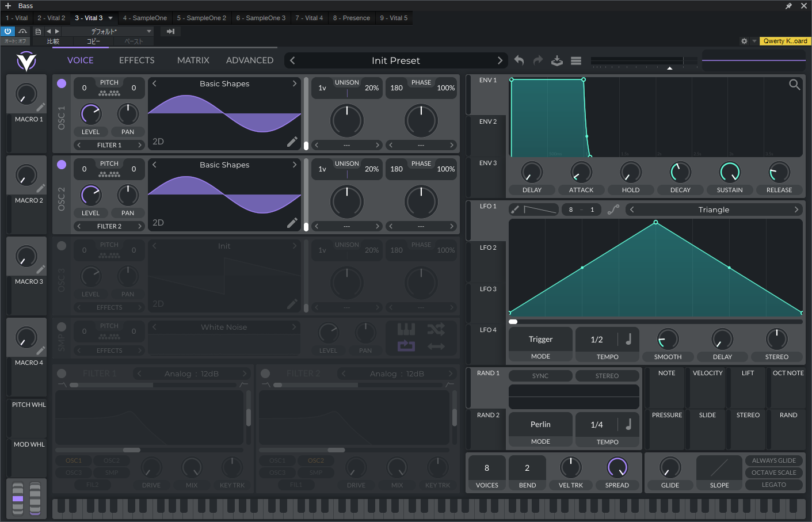The image size is (812, 522).
Task: Click the VOICES value 8
Action: click(x=487, y=468)
